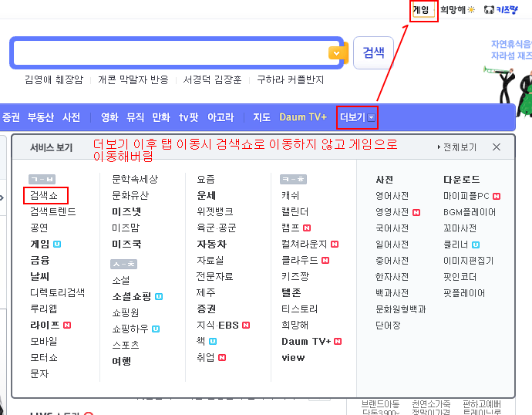Open the BGM플레이어 download link
This screenshot has height=415, width=532.
tap(470, 212)
